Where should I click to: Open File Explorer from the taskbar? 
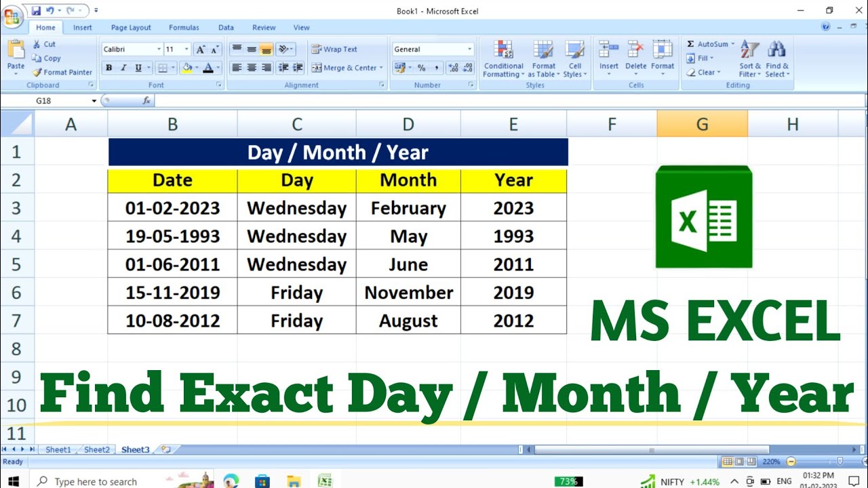click(x=294, y=481)
